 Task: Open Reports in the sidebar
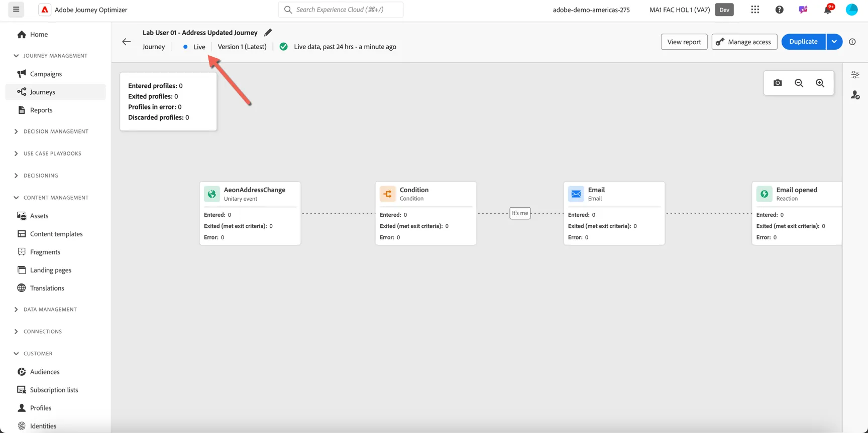click(55, 110)
